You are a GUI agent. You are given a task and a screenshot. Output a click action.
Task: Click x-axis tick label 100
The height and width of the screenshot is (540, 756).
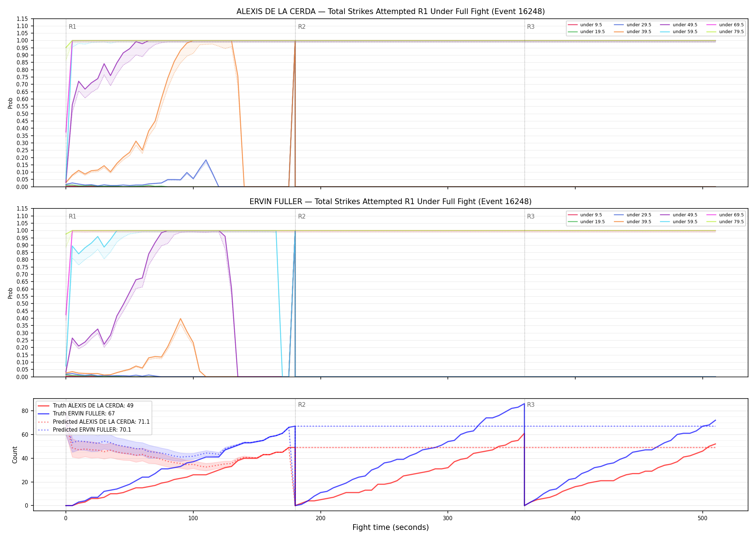(193, 518)
